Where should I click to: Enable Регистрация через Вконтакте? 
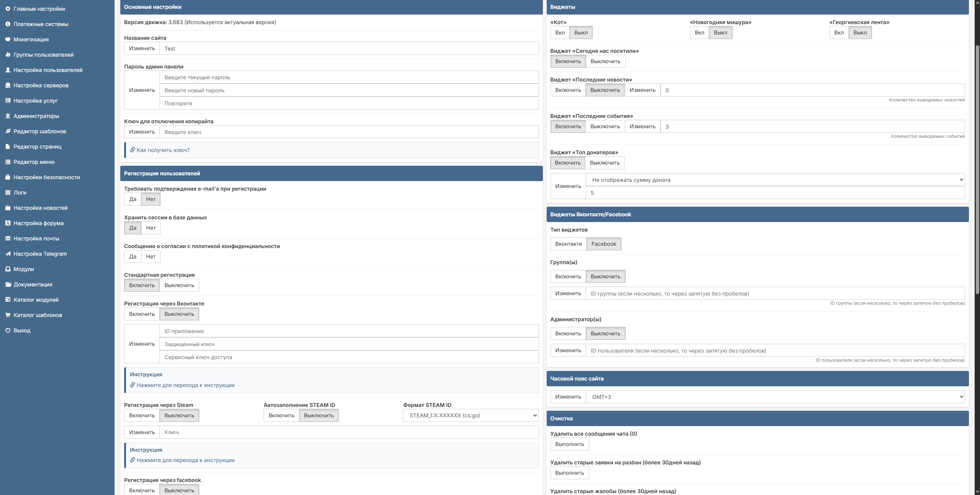tap(142, 314)
